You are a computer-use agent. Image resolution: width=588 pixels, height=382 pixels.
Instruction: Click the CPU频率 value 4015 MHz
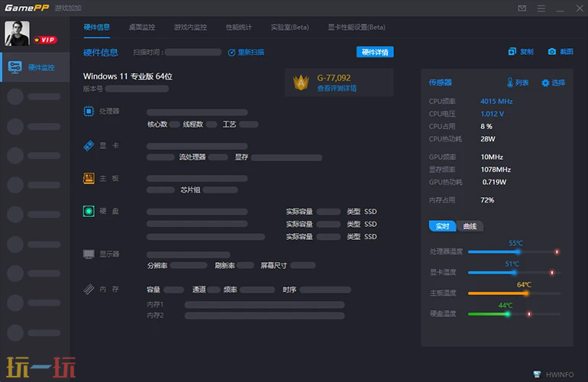click(x=496, y=102)
